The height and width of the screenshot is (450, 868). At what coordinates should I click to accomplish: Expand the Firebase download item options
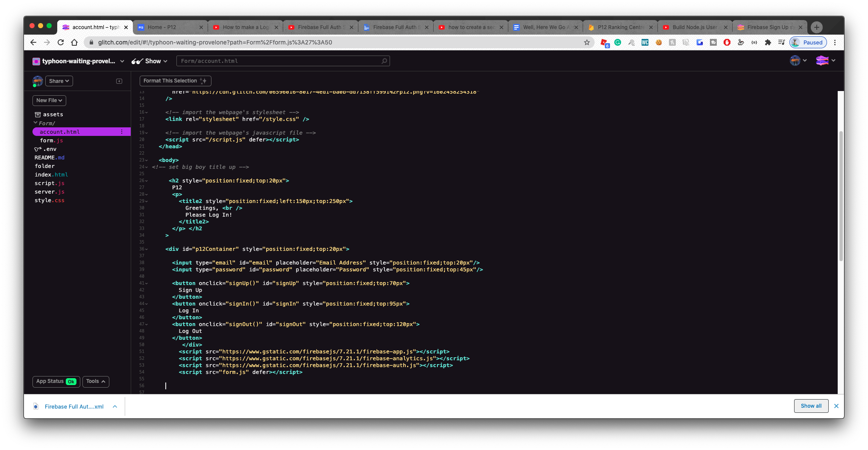coord(115,406)
